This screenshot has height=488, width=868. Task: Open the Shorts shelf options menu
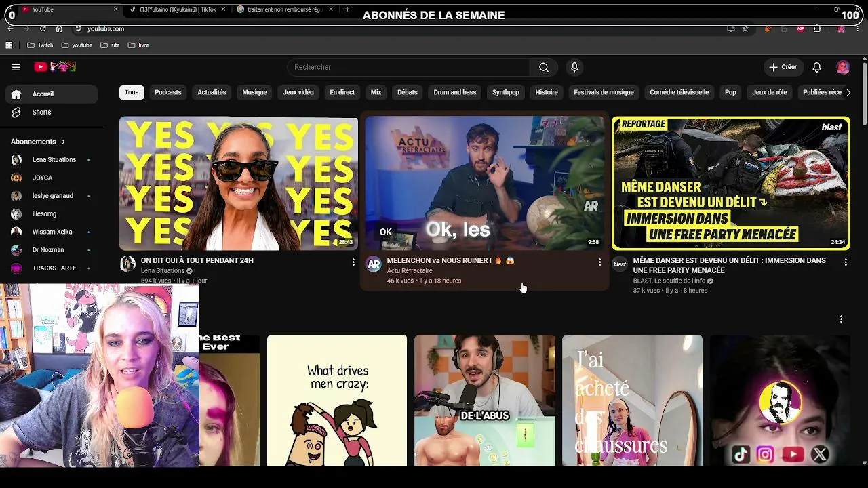[842, 319]
